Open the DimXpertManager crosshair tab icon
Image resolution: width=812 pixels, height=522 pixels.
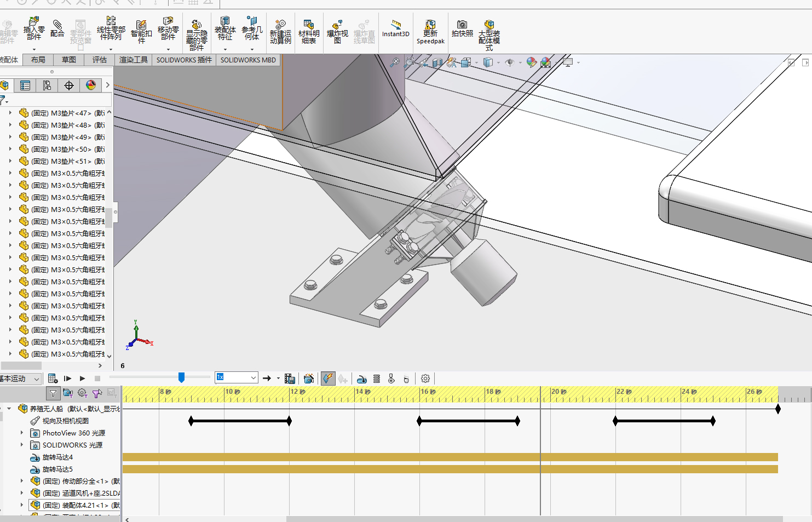click(69, 85)
